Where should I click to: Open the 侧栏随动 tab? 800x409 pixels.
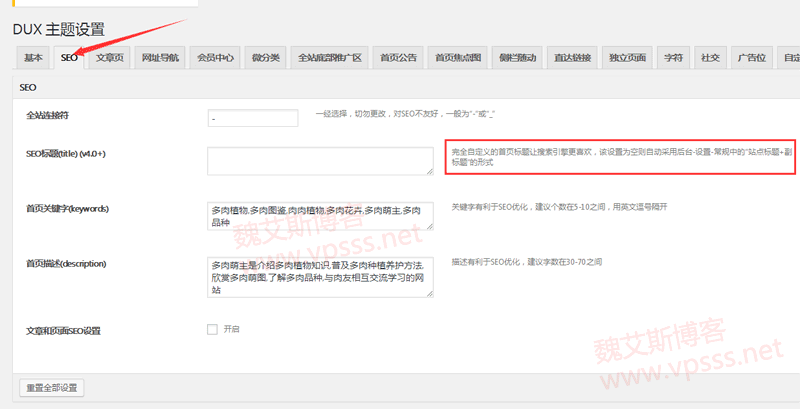coord(518,58)
